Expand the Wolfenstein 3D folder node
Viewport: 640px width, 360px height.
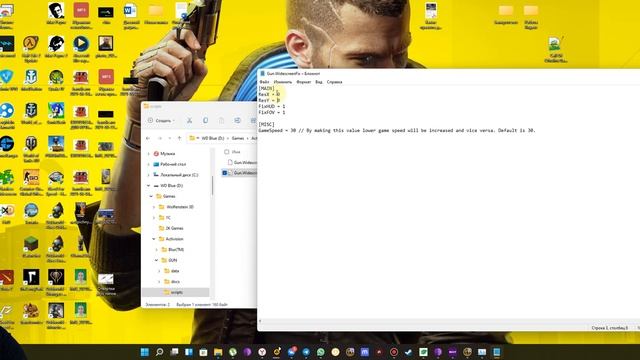[x=154, y=207]
